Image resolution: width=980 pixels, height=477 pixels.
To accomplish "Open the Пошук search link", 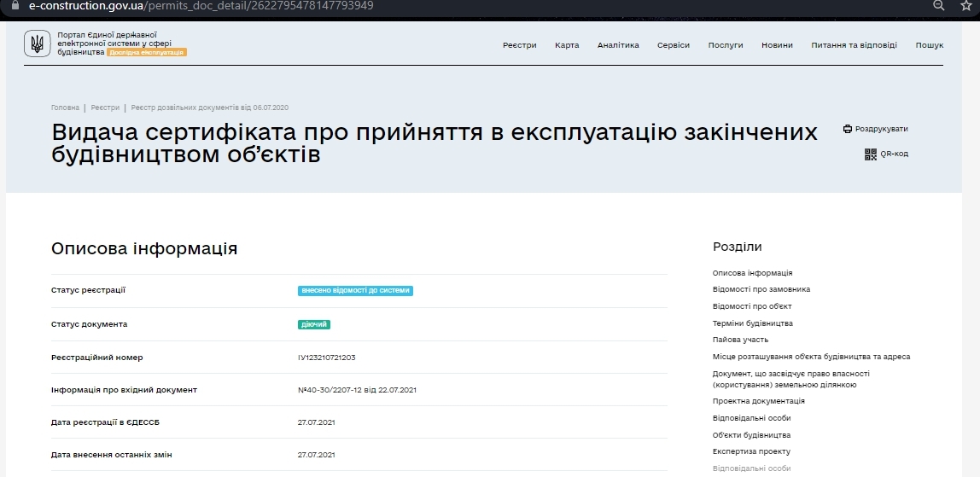I will pyautogui.click(x=930, y=45).
